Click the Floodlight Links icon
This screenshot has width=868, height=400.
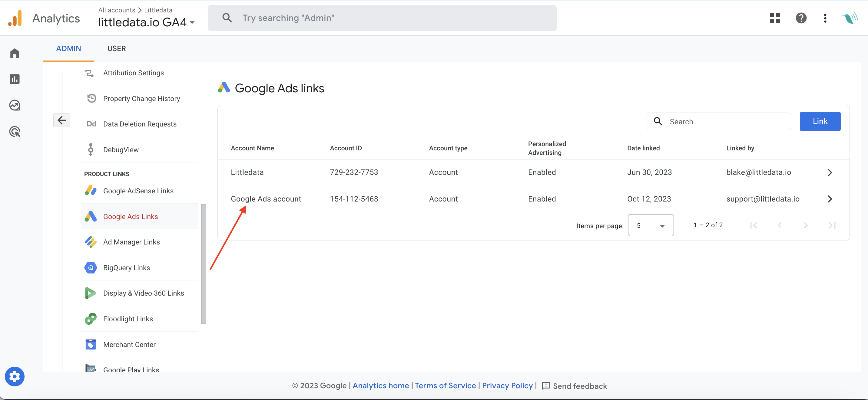point(91,319)
